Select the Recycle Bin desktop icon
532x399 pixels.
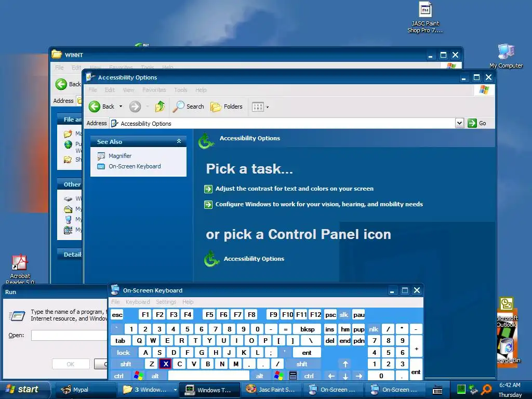coord(508,350)
